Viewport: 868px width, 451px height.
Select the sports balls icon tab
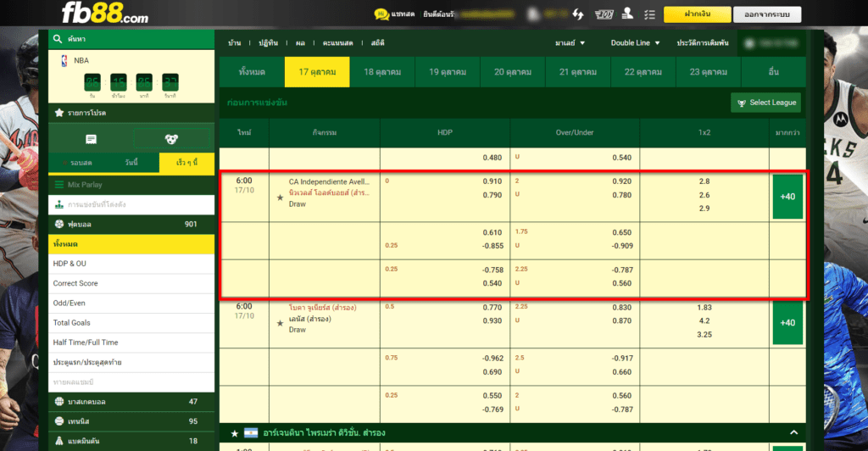[171, 139]
